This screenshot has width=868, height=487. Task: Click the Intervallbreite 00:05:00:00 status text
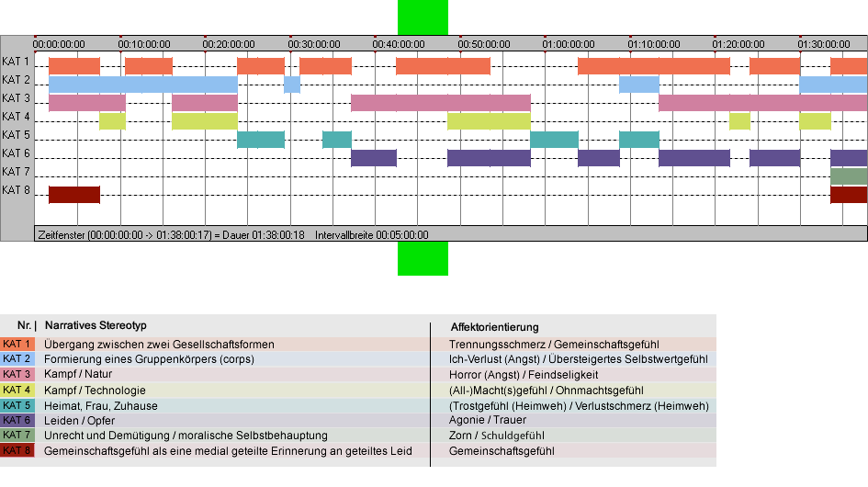372,235
